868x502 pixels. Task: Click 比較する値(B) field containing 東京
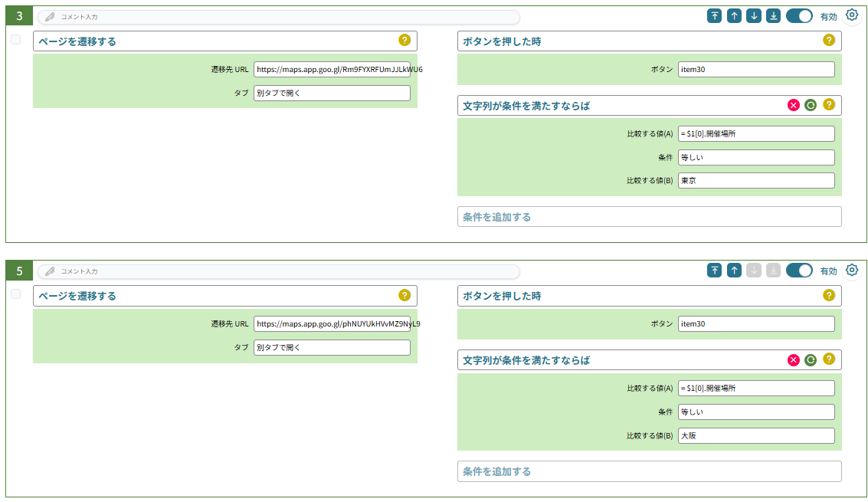click(x=756, y=180)
